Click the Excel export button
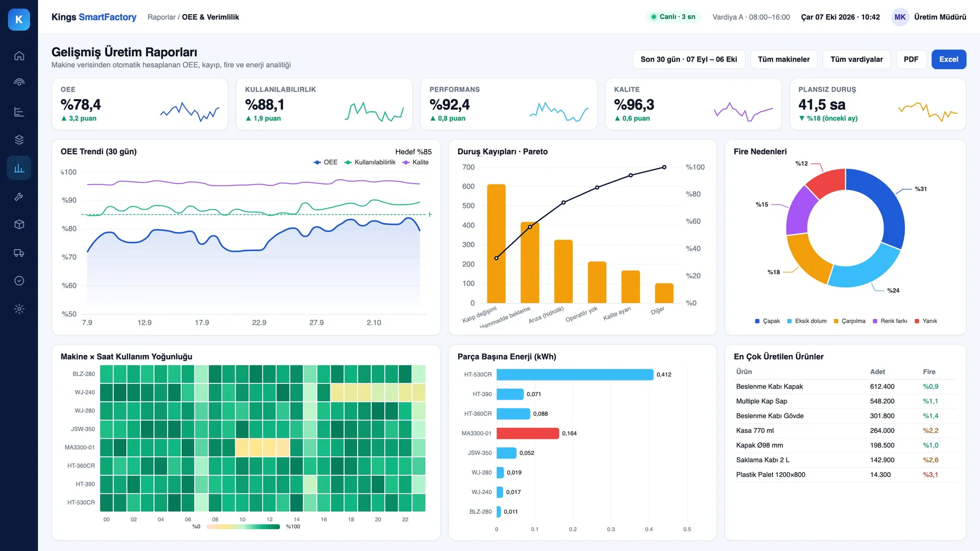 pos(948,59)
